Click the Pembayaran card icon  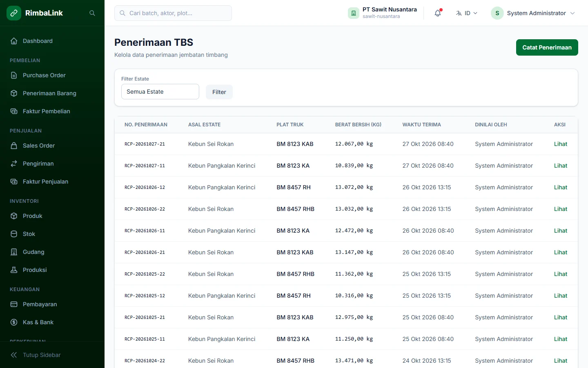coord(14,304)
